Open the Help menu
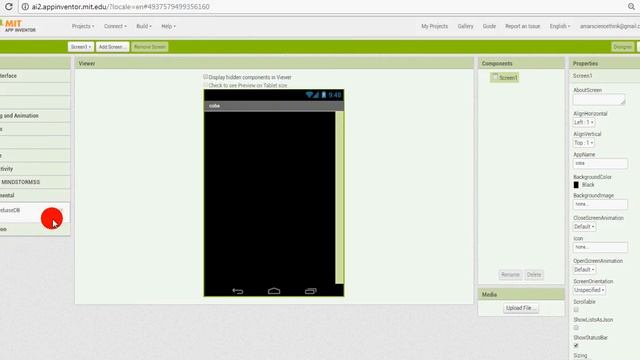Screen dimensions: 640x360 pos(168,26)
